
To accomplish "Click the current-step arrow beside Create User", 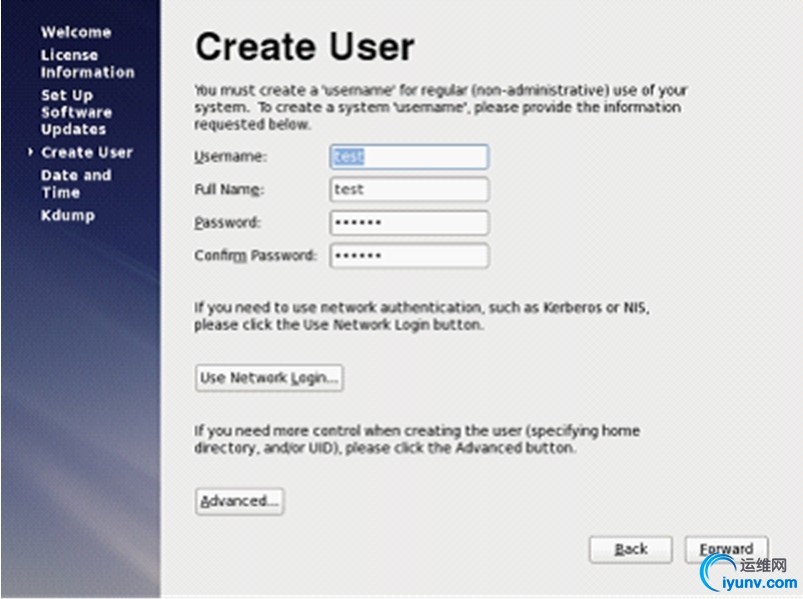I will pyautogui.click(x=31, y=152).
